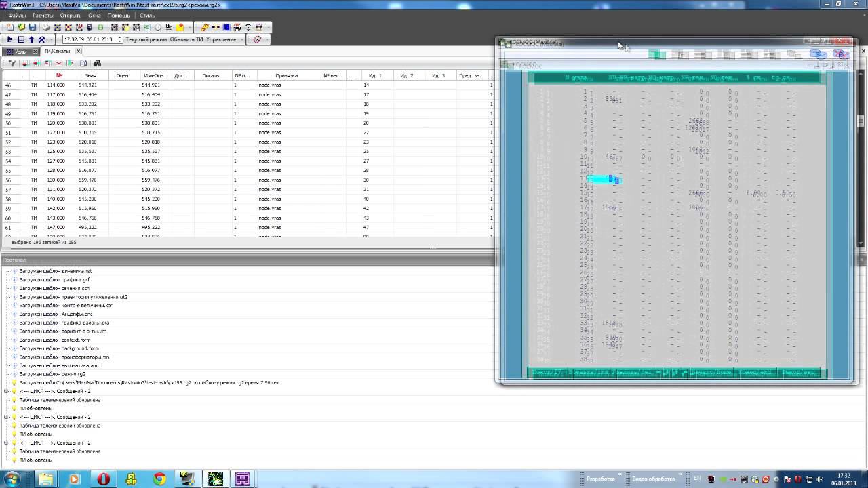Click the yellow-red flag toolbar icon
Screen dimensions: 868x488
pos(180,27)
